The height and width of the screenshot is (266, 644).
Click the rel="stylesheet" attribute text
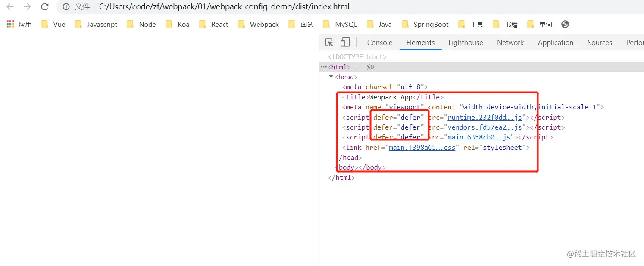[x=494, y=147]
